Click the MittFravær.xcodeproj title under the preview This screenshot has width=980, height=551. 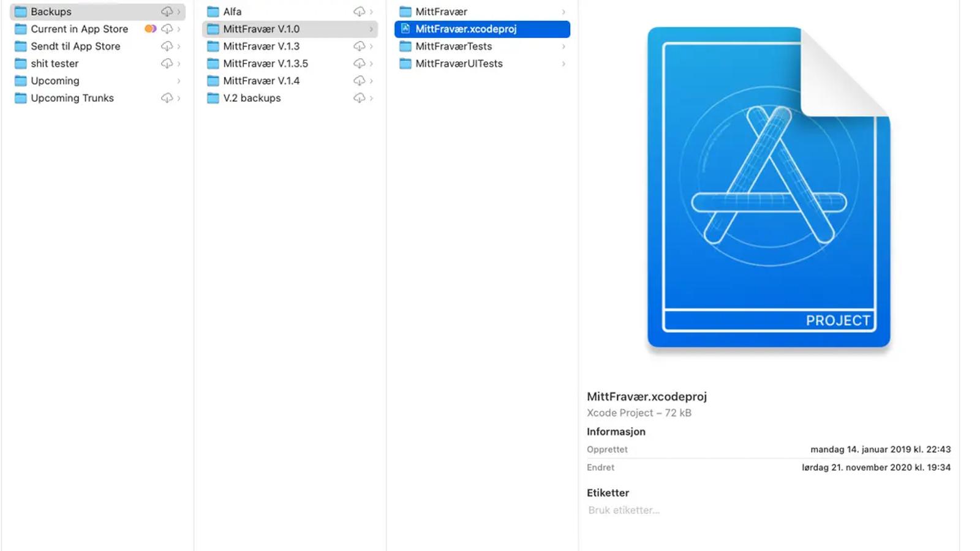coord(647,396)
